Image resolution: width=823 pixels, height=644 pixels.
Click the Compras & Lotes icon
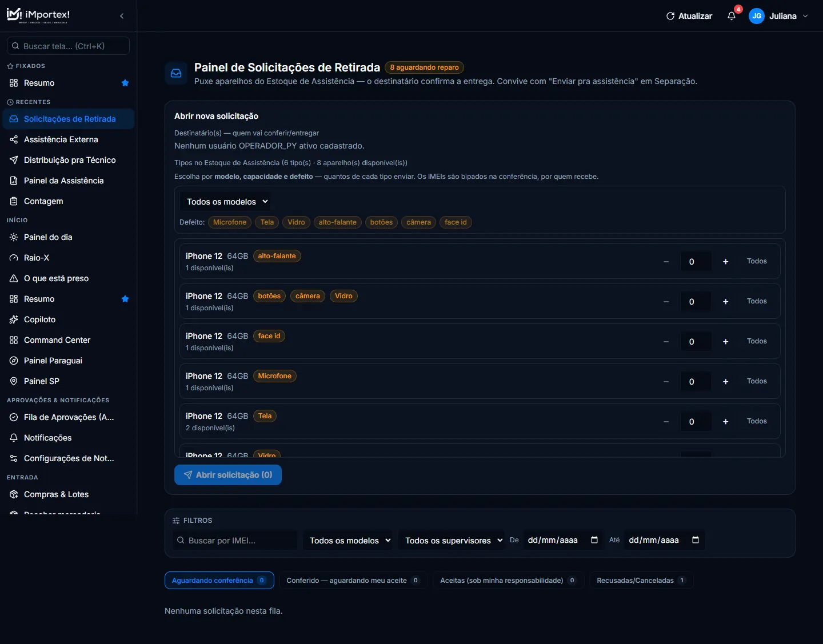pos(14,494)
